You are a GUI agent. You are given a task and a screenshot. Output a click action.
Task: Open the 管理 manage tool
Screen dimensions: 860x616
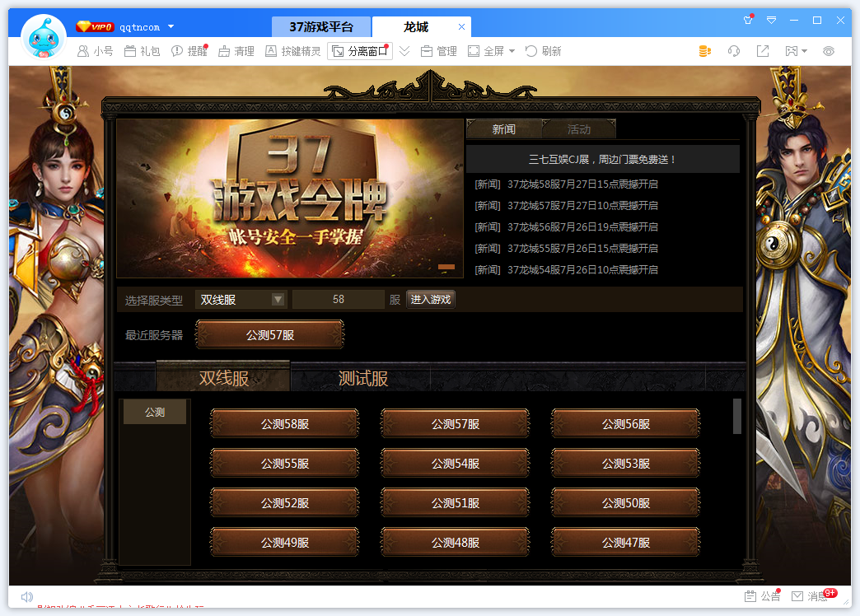click(x=439, y=51)
